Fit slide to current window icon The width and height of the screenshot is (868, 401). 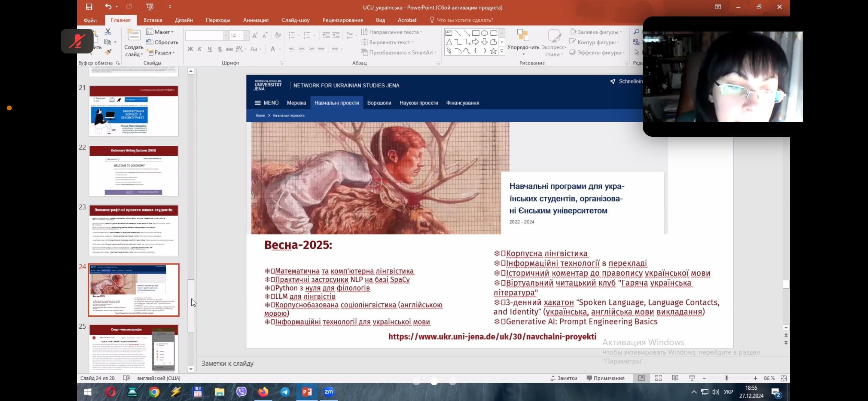(x=784, y=378)
